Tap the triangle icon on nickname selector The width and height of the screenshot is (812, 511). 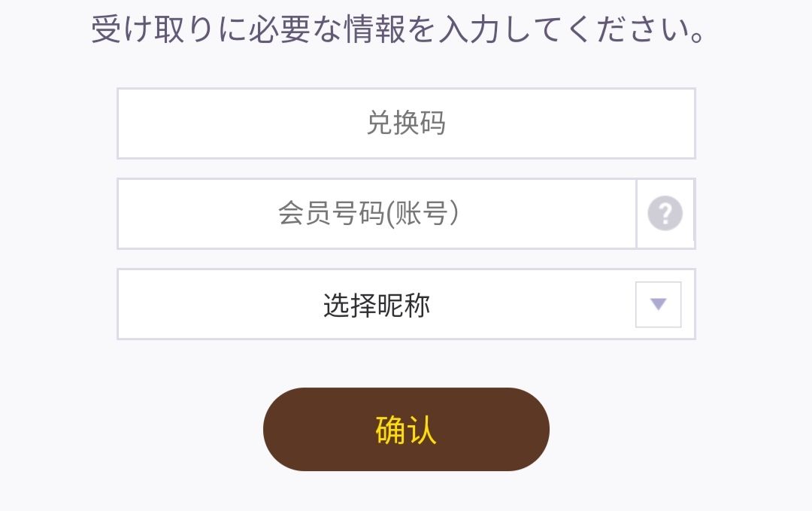pyautogui.click(x=658, y=304)
